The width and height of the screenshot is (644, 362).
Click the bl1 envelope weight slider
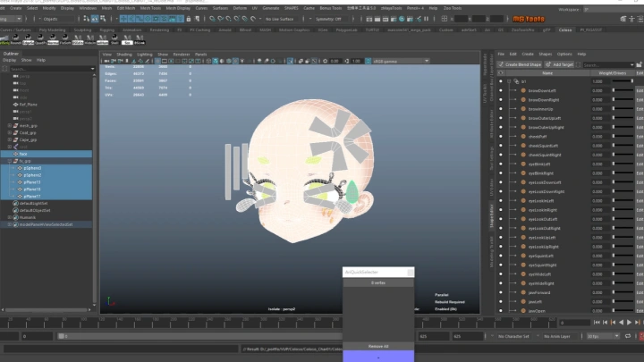[623, 81]
